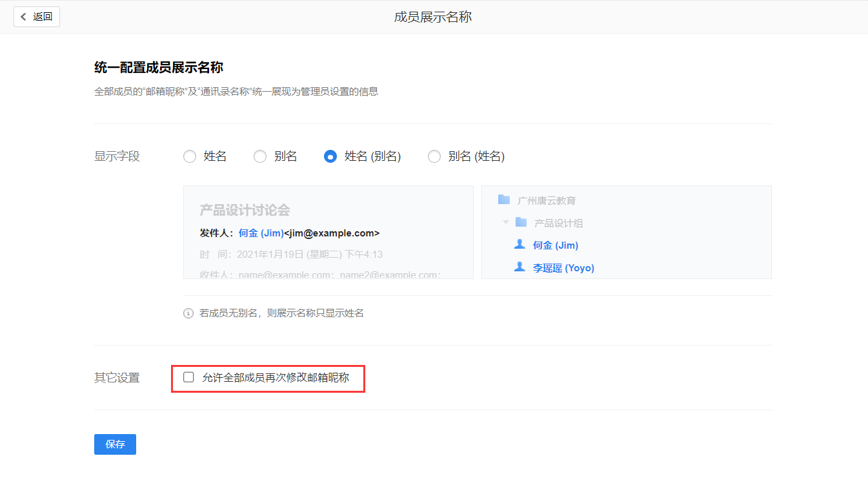Viewport: 868px width, 478px height.
Task: Click sender name 何金 (Jim) in email preview
Action: [261, 233]
